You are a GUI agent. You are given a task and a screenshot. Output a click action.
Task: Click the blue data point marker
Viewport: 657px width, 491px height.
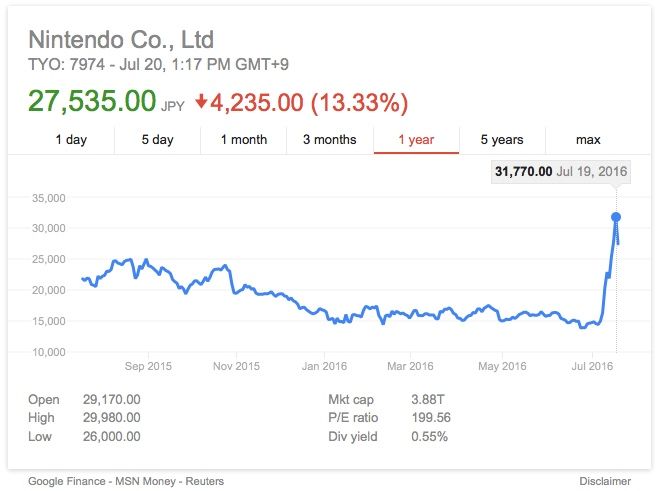tap(616, 217)
